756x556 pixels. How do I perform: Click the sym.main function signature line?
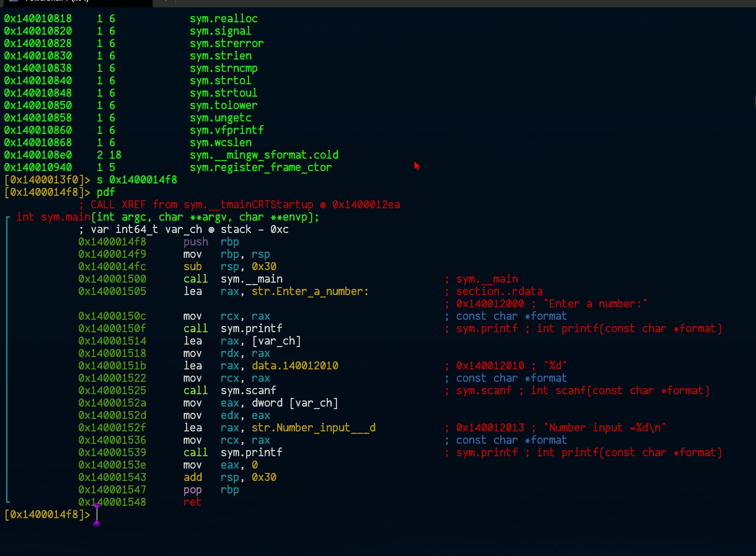[167, 217]
